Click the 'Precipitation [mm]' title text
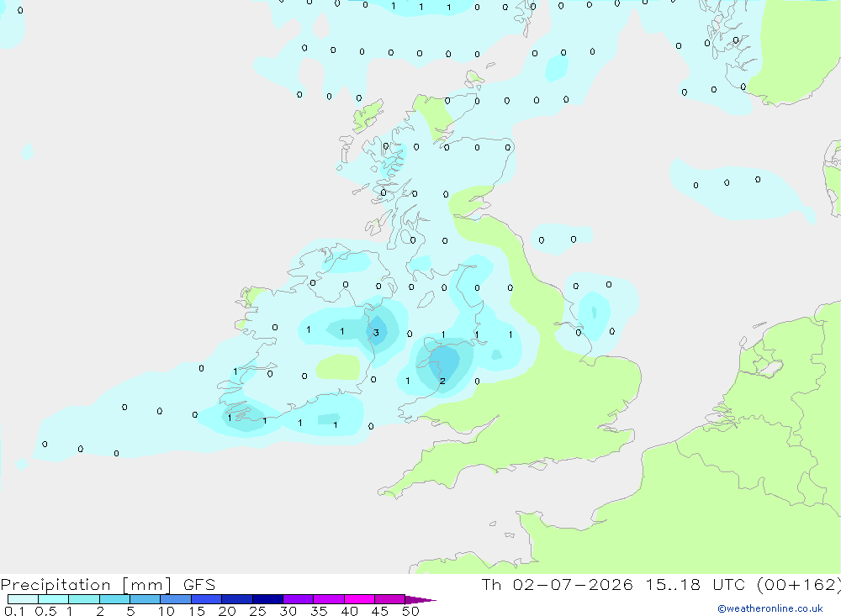Image resolution: width=841 pixels, height=616 pixels. pos(86,585)
